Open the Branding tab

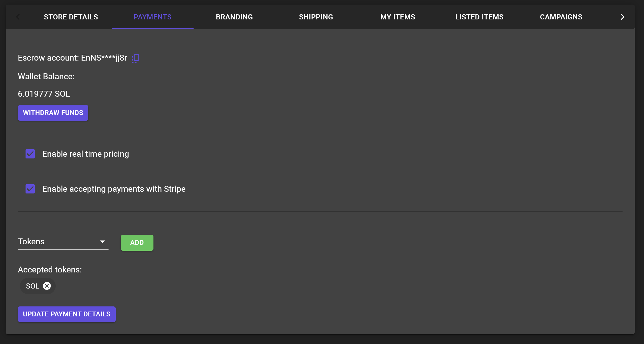234,17
